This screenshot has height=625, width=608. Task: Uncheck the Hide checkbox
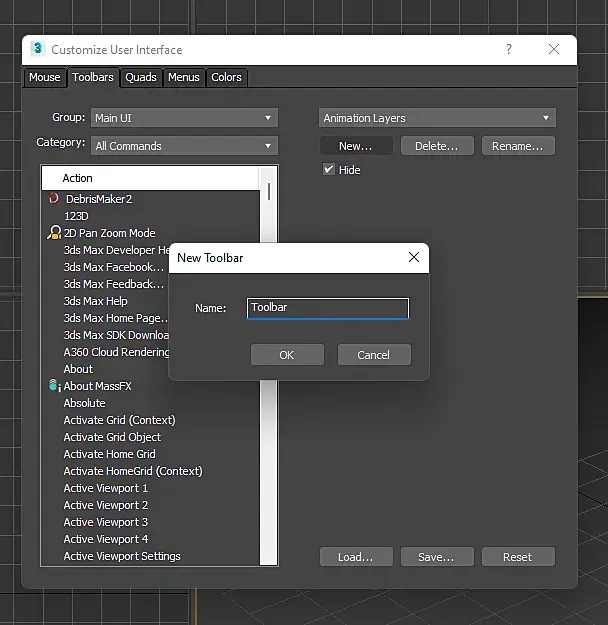coord(329,169)
